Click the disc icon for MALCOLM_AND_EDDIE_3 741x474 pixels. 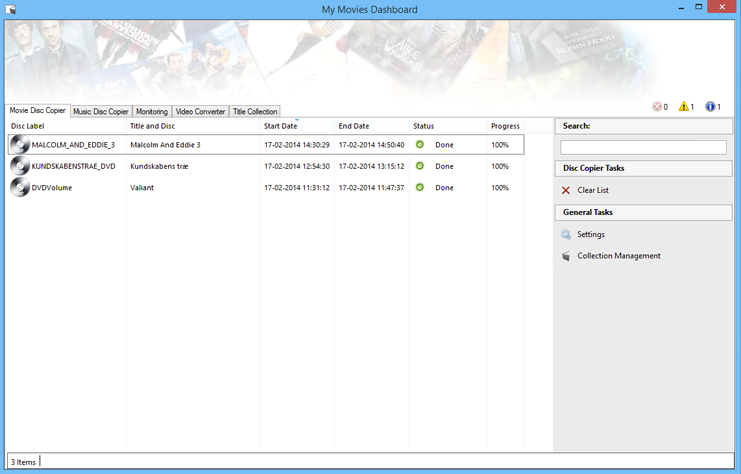coord(20,144)
